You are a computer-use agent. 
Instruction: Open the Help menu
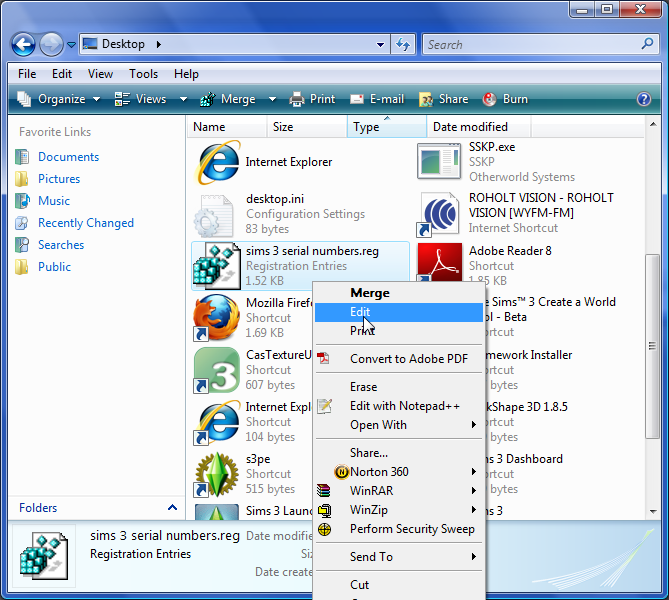click(x=186, y=74)
